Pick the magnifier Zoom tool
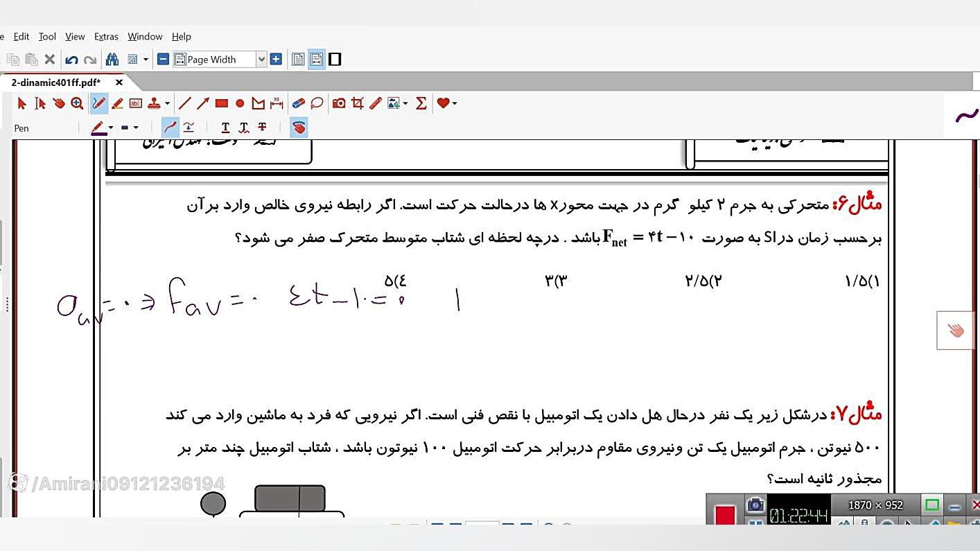980x551 pixels. click(x=77, y=103)
